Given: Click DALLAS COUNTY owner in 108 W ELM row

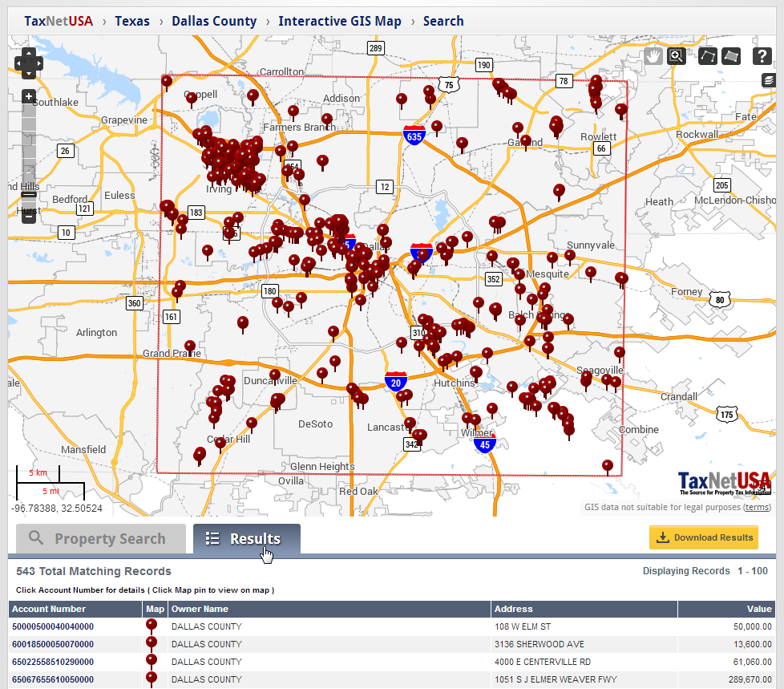Looking at the screenshot, I should coord(207,626).
